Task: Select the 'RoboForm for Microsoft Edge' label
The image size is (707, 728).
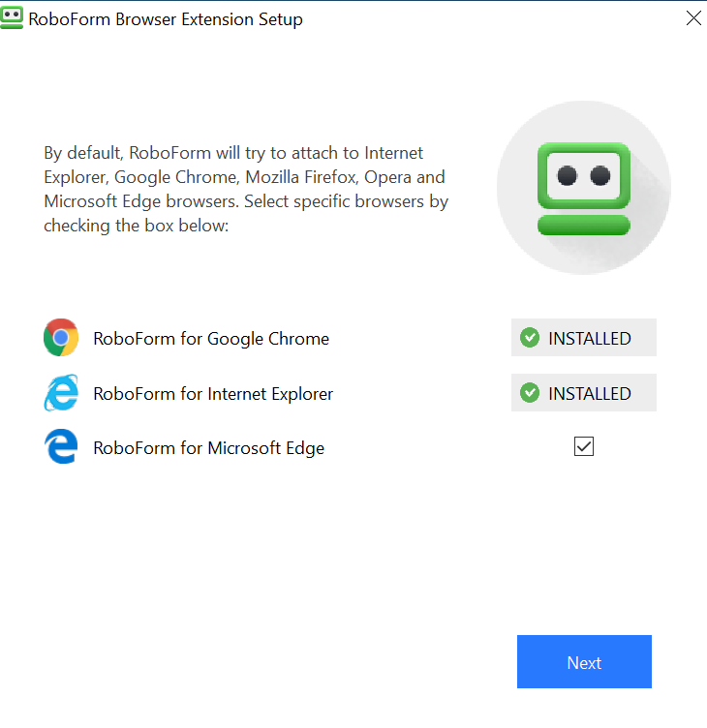Action: [x=208, y=448]
